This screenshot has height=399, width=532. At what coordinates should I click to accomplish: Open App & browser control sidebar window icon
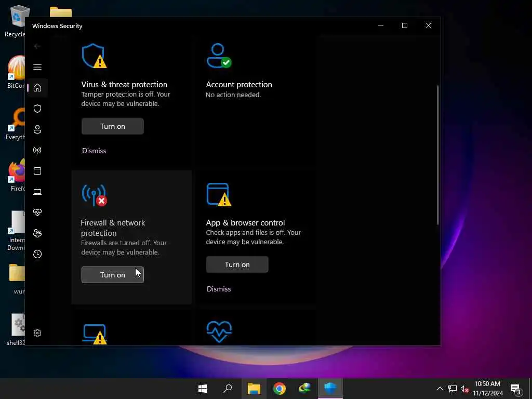37,170
